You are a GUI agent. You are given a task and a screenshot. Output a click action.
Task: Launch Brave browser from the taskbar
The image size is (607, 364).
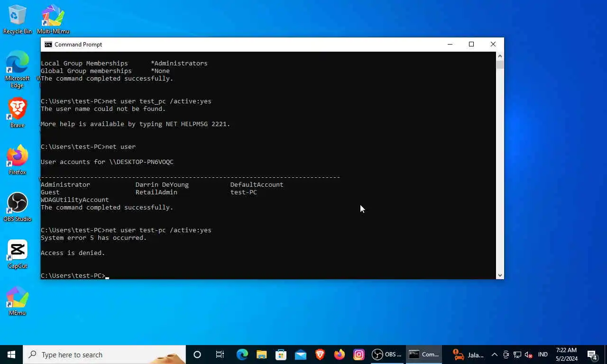pyautogui.click(x=320, y=355)
